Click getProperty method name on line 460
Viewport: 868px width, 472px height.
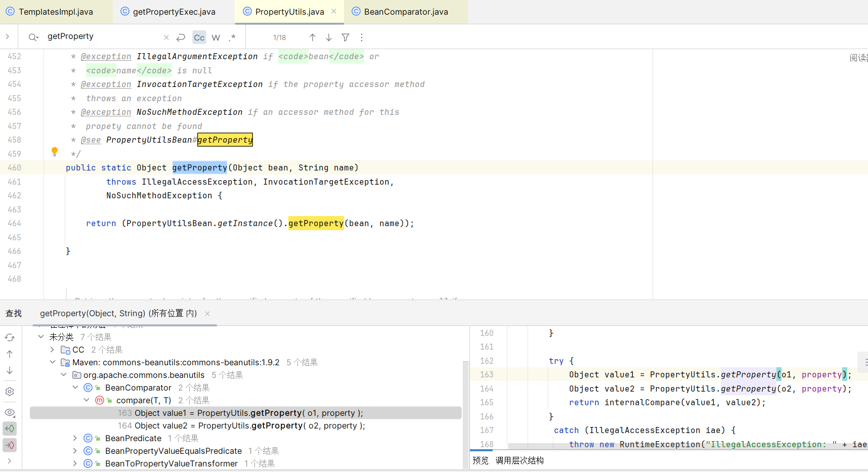[200, 167]
